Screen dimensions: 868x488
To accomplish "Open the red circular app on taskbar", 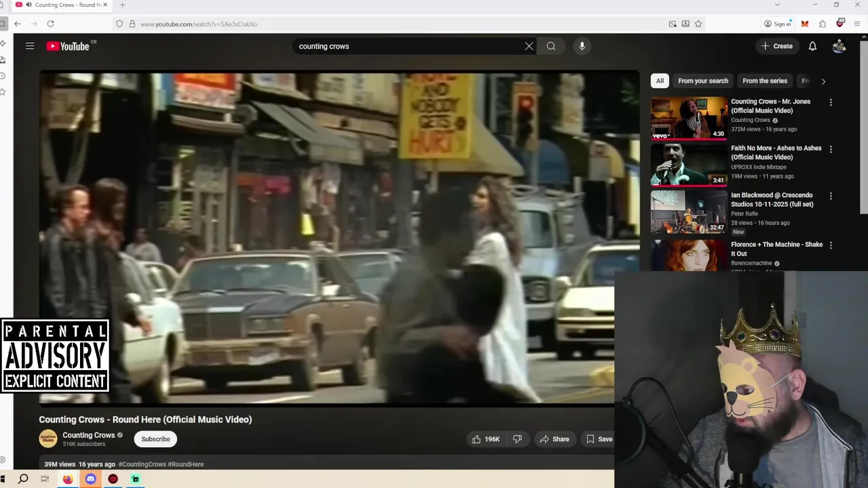I will 113,479.
